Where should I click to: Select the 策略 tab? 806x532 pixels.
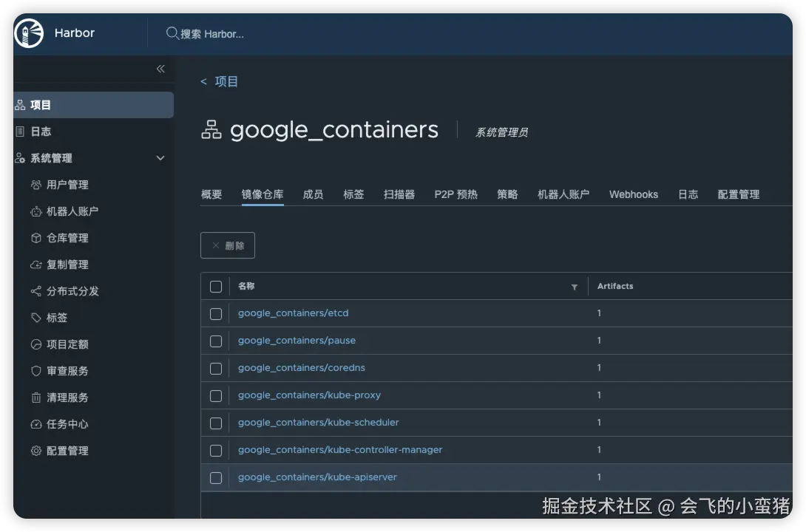[x=507, y=194]
